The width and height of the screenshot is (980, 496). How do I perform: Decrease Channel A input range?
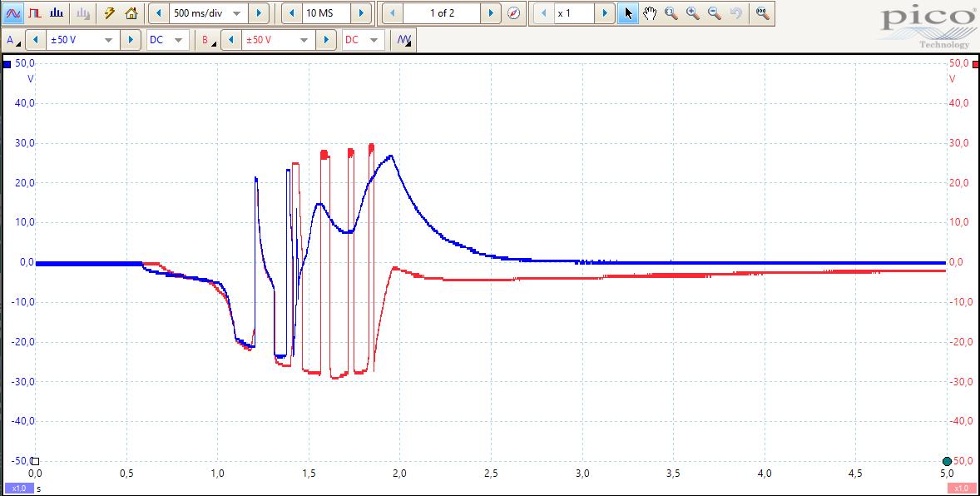click(36, 40)
